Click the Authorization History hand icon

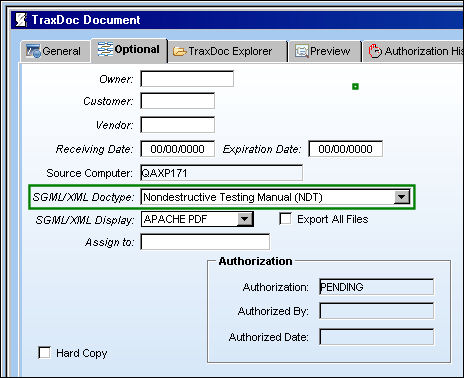(x=375, y=51)
